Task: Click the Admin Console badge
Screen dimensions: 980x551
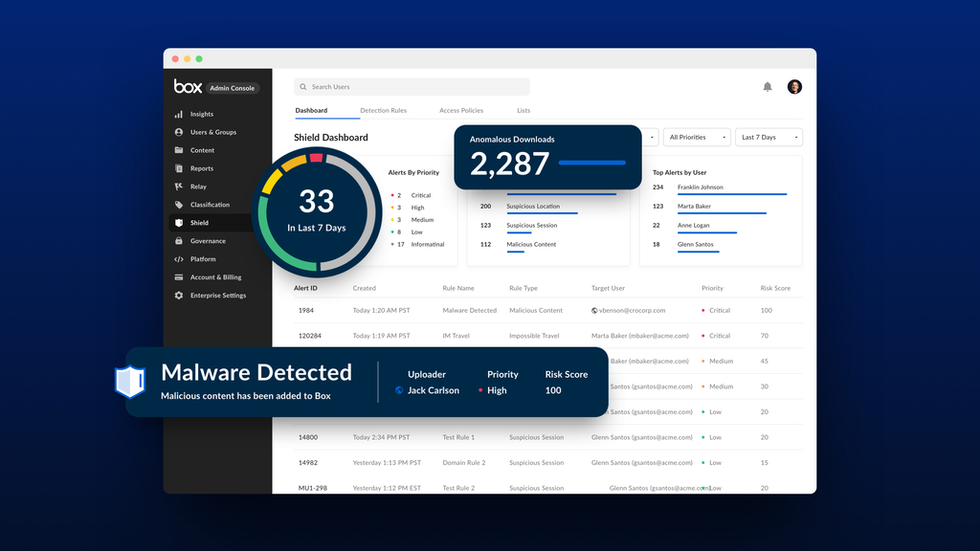Action: point(232,88)
